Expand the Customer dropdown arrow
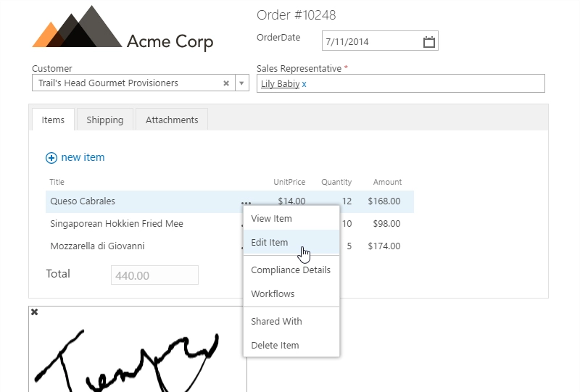Image resolution: width=580 pixels, height=392 pixels. pos(242,83)
